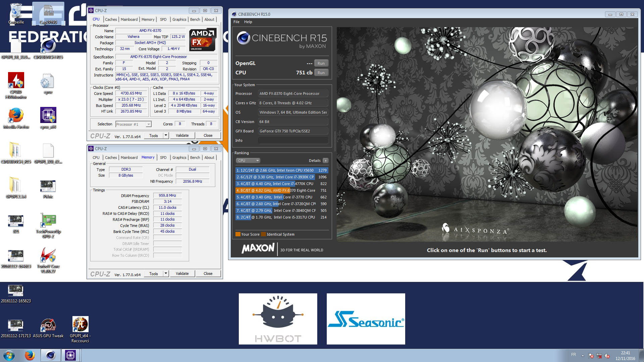Click the muted volume tray icon
644x362 pixels.
point(607,356)
